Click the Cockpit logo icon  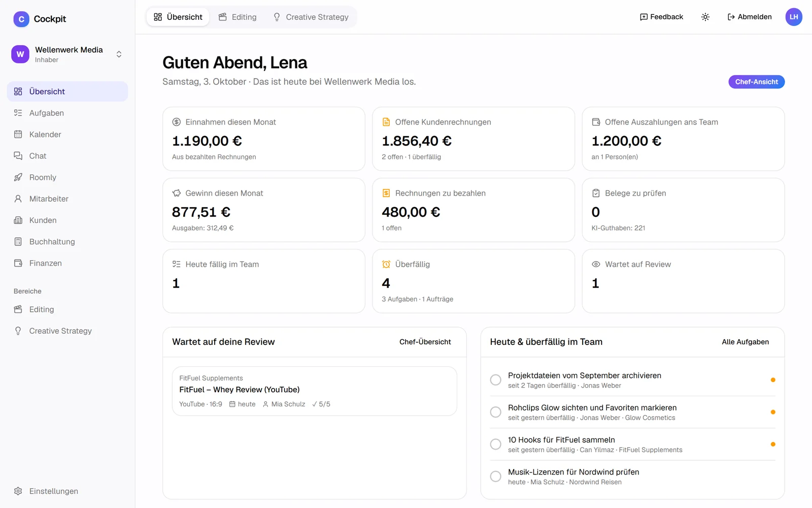[21, 19]
